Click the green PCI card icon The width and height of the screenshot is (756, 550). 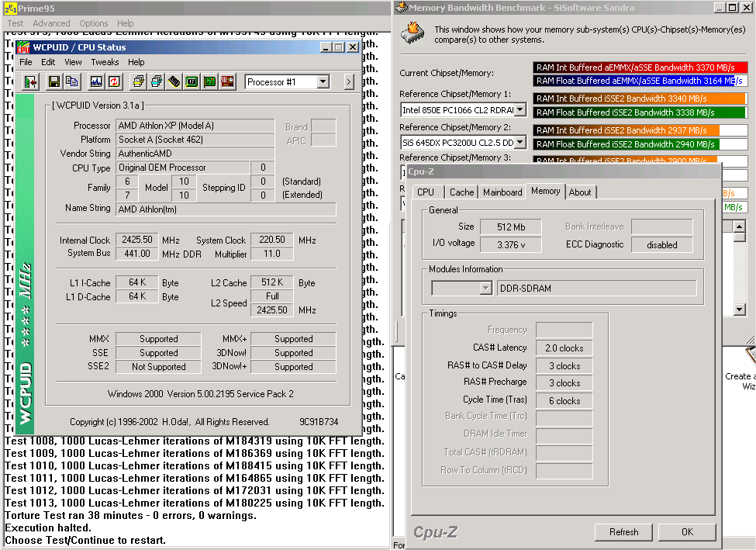pos(209,81)
